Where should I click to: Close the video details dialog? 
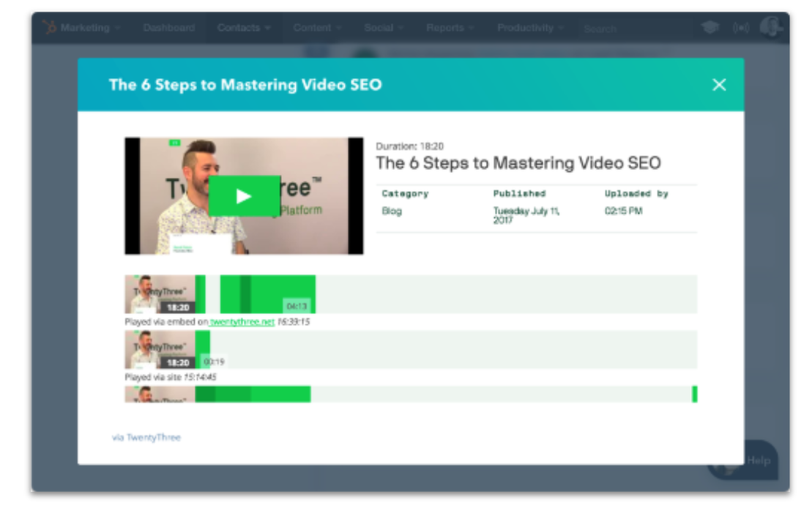pos(719,85)
